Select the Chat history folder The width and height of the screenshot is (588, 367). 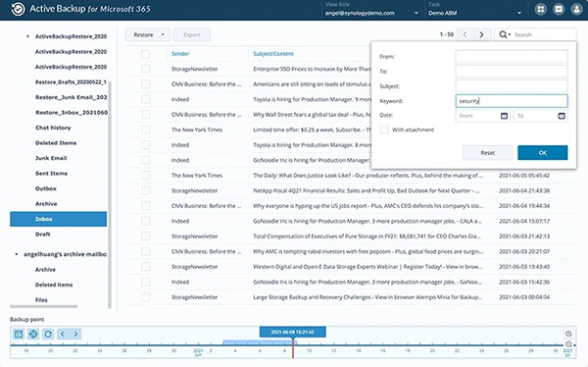coord(53,128)
